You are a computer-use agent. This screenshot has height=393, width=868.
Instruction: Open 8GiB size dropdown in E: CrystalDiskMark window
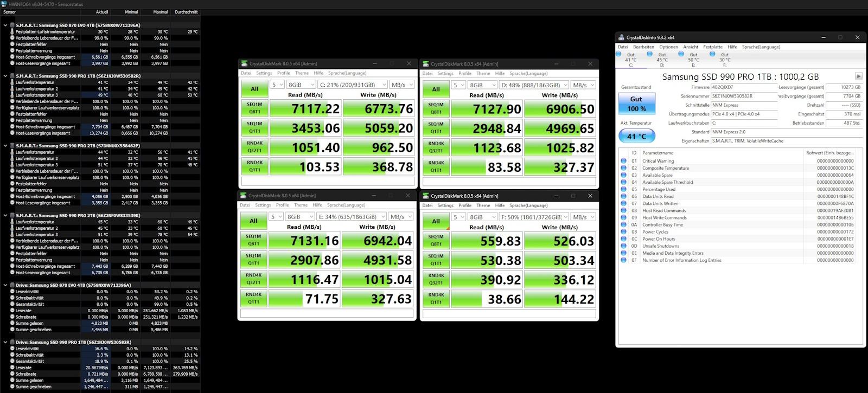(x=300, y=217)
